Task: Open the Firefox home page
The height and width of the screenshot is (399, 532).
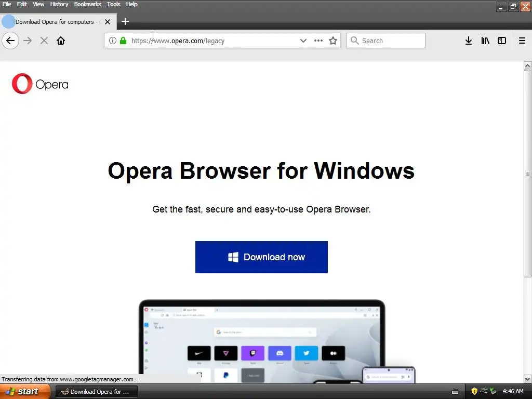Action: (x=61, y=41)
